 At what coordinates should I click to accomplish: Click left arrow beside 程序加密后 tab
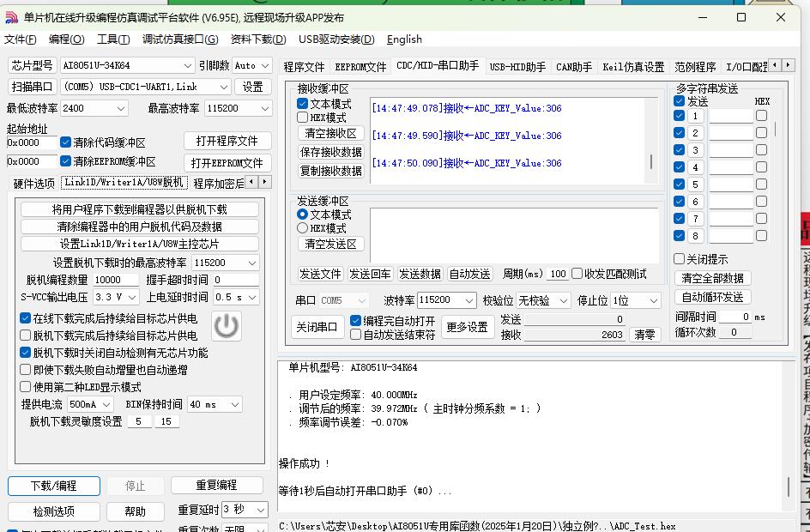click(x=252, y=182)
